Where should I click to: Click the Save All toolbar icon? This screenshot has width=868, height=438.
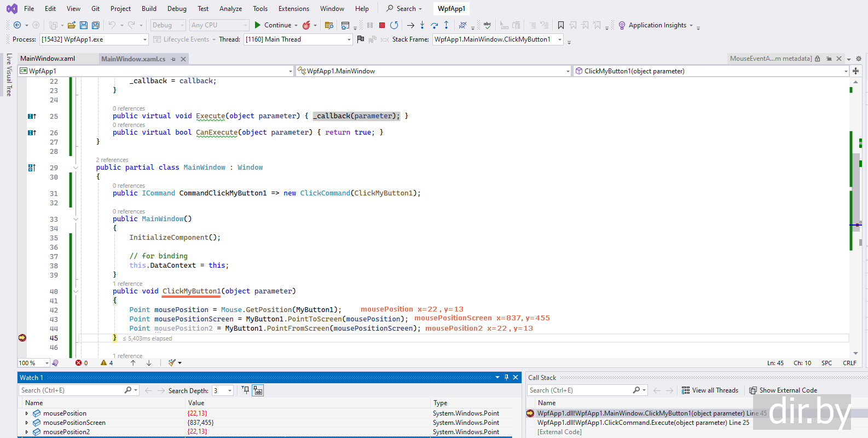[x=96, y=25]
